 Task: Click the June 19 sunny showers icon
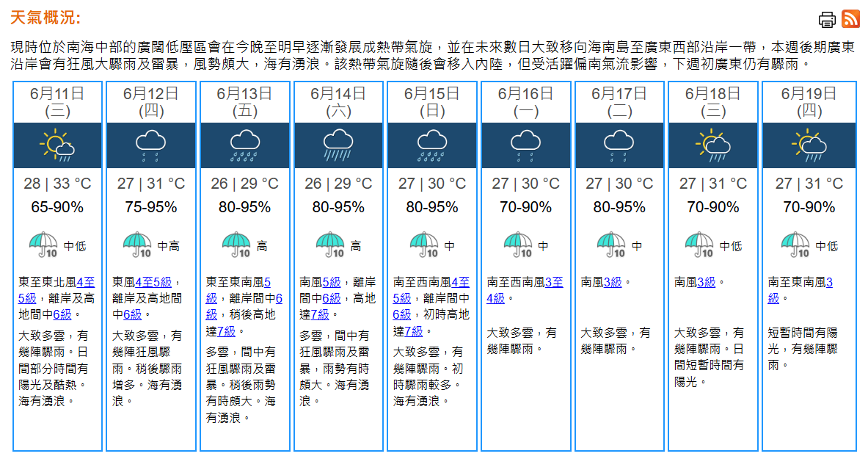point(809,145)
